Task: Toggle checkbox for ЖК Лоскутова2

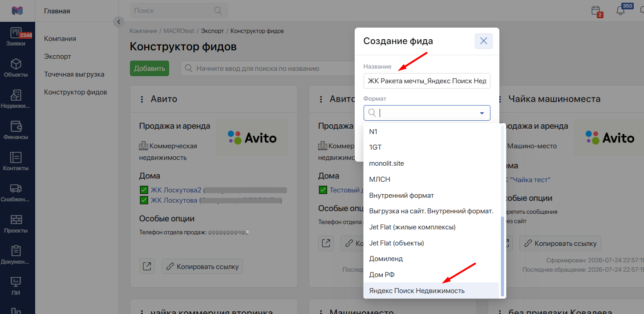Action: [x=144, y=190]
